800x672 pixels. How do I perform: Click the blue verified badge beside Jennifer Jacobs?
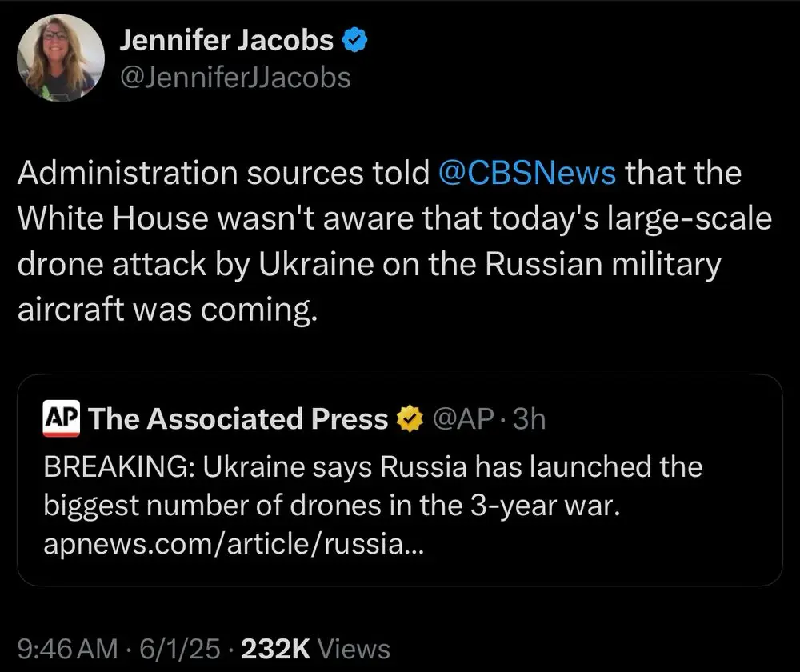354,41
